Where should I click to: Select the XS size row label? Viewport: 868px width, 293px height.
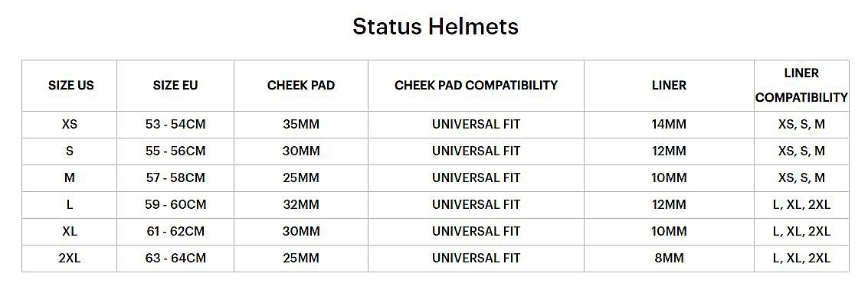pos(69,125)
